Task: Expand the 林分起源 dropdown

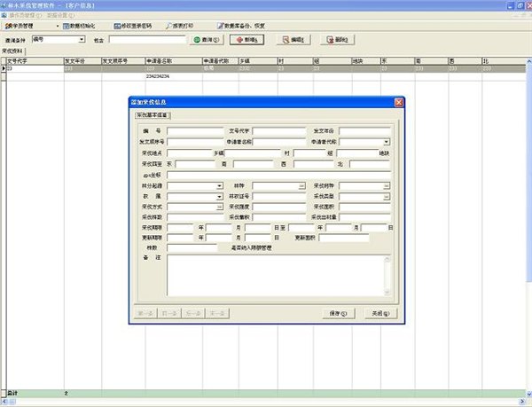Action: 219,186
